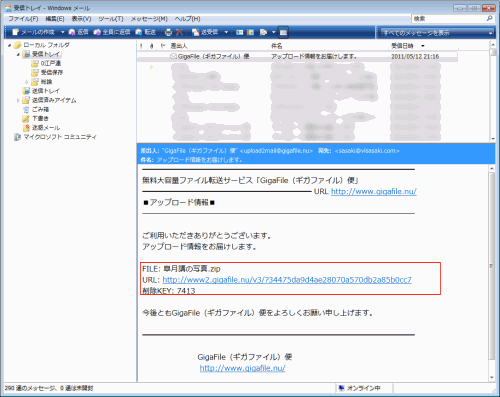Open the ツール(T) menu
This screenshot has height=397, width=500.
coord(111,19)
